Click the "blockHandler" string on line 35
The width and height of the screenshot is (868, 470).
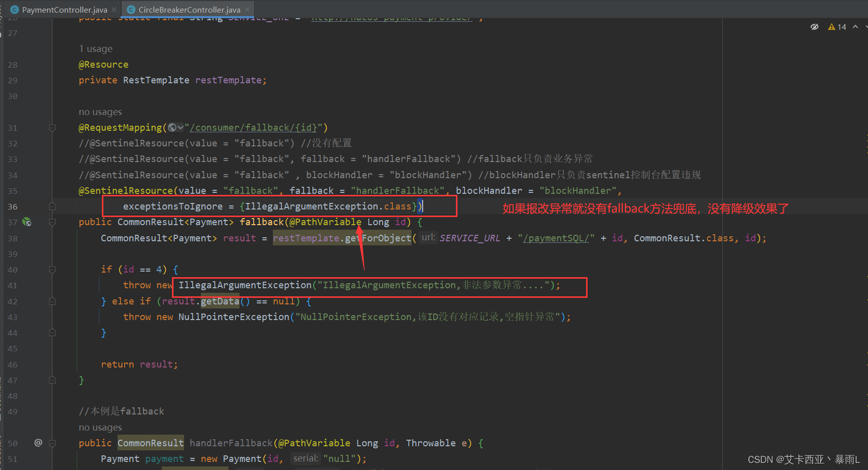tap(577, 190)
